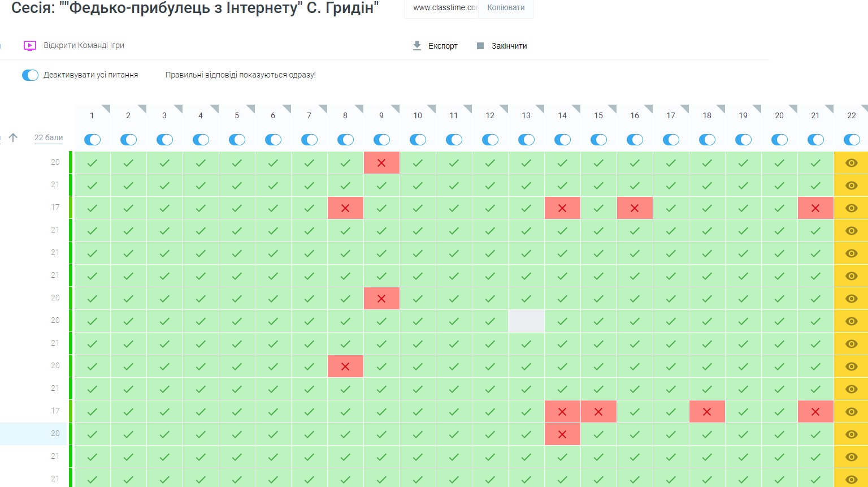Toggle the switch for question 3
This screenshot has width=868, height=487.
point(164,140)
